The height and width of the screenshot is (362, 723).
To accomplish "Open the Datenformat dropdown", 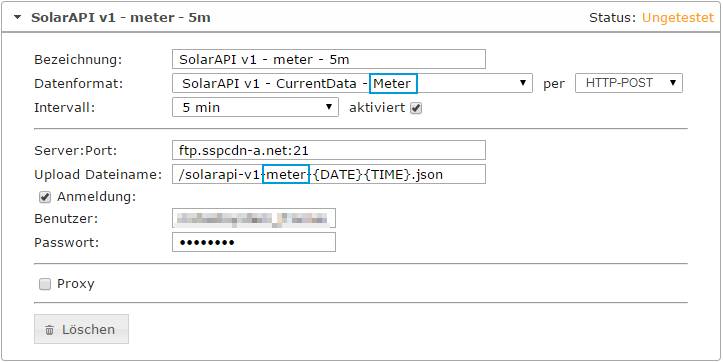I will [352, 83].
